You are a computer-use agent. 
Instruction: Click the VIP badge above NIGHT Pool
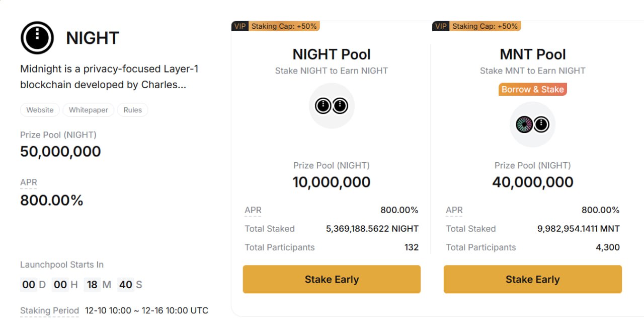(x=240, y=26)
